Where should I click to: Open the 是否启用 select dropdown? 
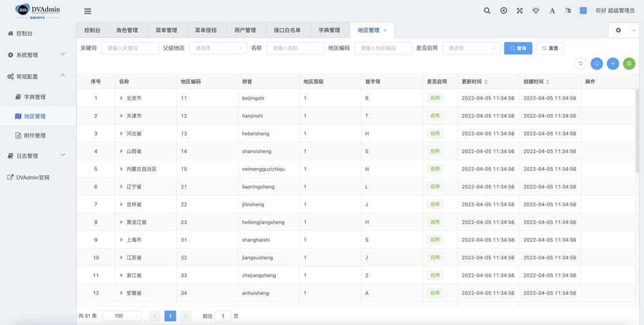471,48
